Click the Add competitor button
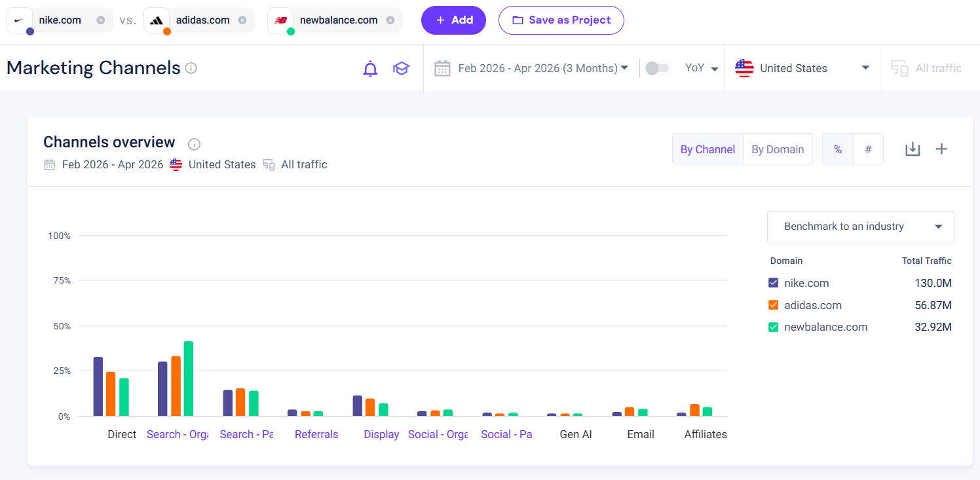Viewport: 980px width, 480px height. [453, 20]
